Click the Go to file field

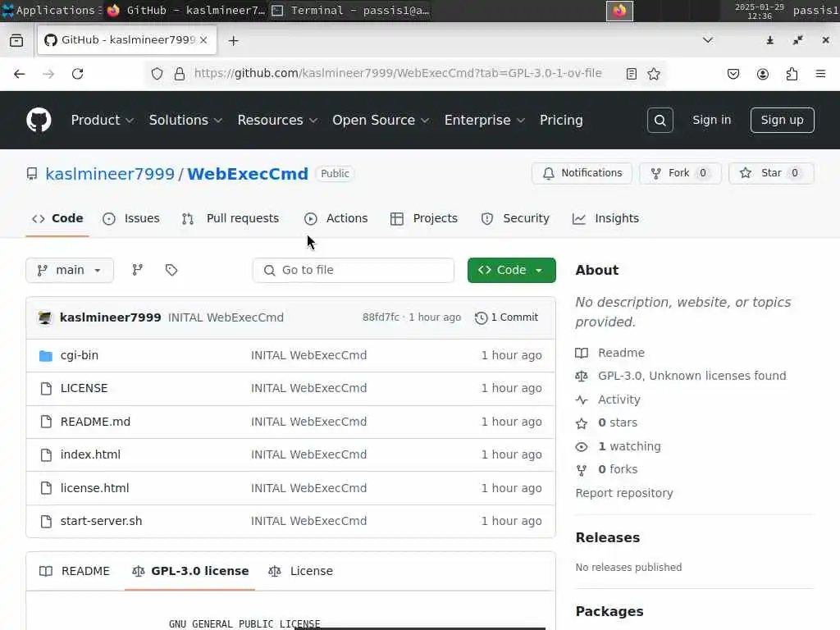pos(353,270)
